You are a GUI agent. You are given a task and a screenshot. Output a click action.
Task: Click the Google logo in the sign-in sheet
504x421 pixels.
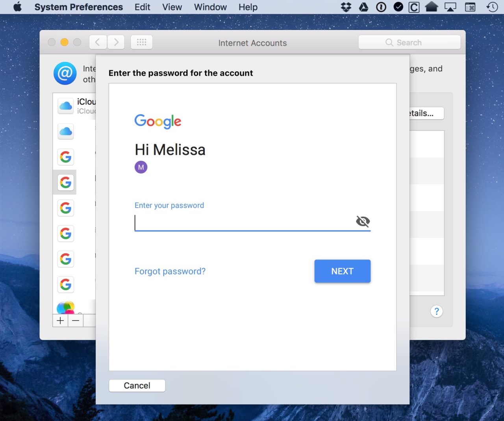(x=158, y=121)
